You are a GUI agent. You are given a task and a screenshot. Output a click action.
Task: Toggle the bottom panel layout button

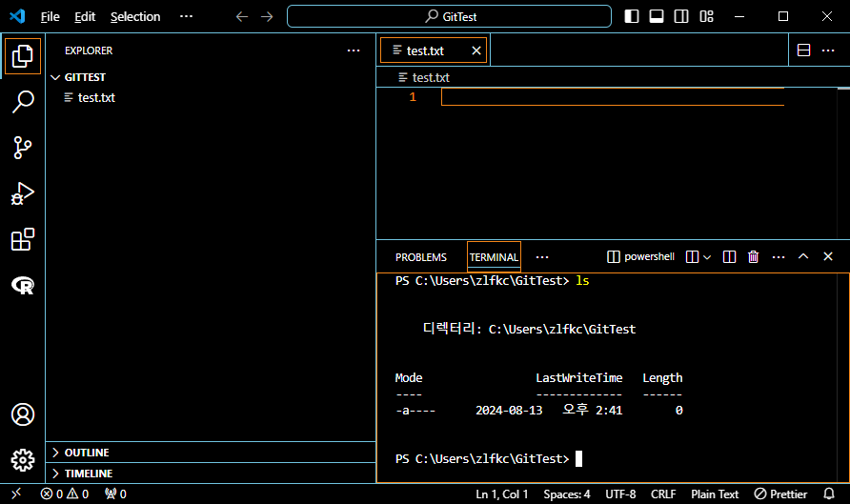click(657, 16)
